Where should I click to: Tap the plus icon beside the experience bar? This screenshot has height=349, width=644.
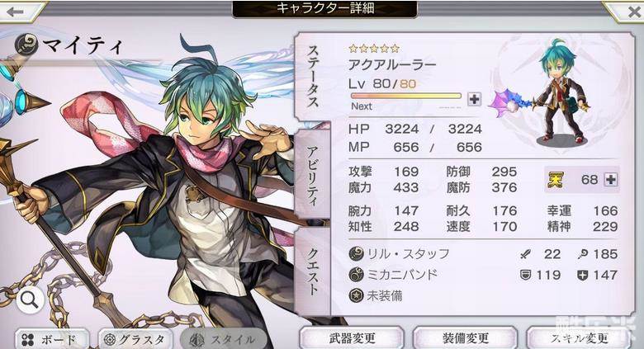click(x=475, y=99)
